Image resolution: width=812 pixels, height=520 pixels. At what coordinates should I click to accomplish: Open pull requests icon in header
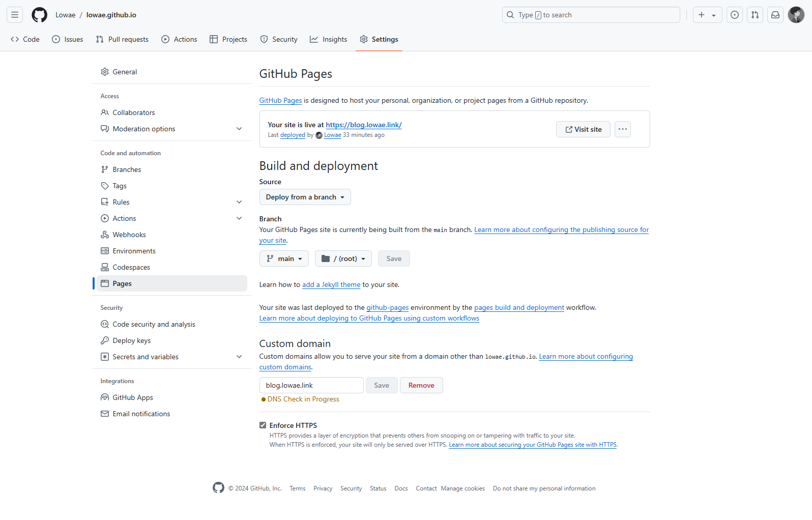[x=755, y=15]
